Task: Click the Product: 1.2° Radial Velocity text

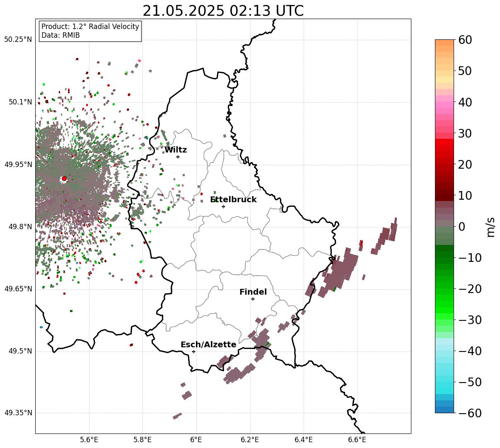Action: (x=90, y=27)
